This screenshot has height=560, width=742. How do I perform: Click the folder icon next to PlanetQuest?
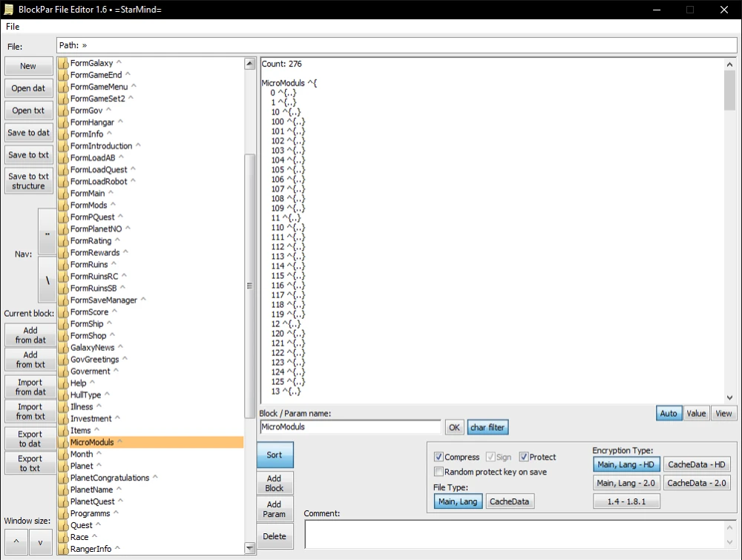pos(63,502)
